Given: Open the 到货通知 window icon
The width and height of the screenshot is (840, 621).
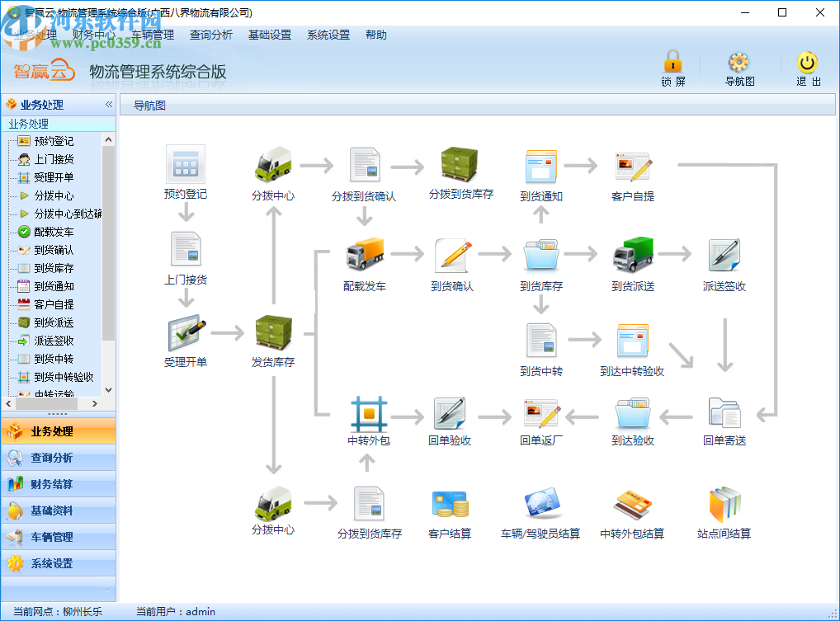Looking at the screenshot, I should [x=541, y=166].
